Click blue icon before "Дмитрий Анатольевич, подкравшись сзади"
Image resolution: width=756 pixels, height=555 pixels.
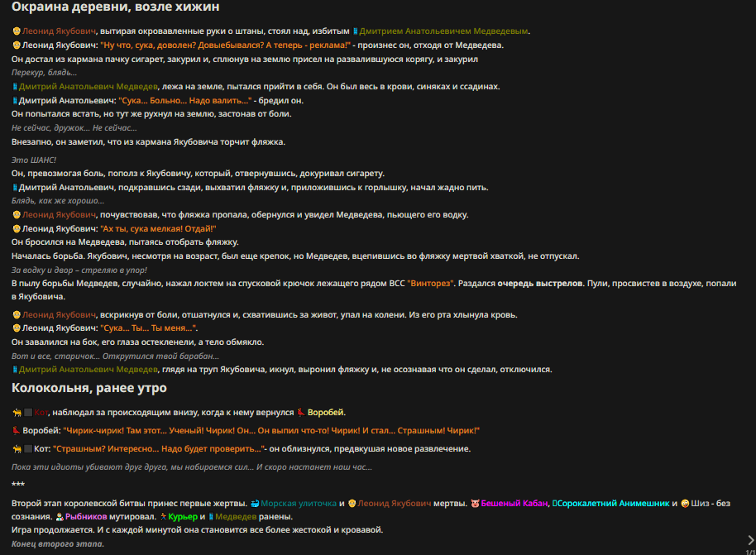15,187
